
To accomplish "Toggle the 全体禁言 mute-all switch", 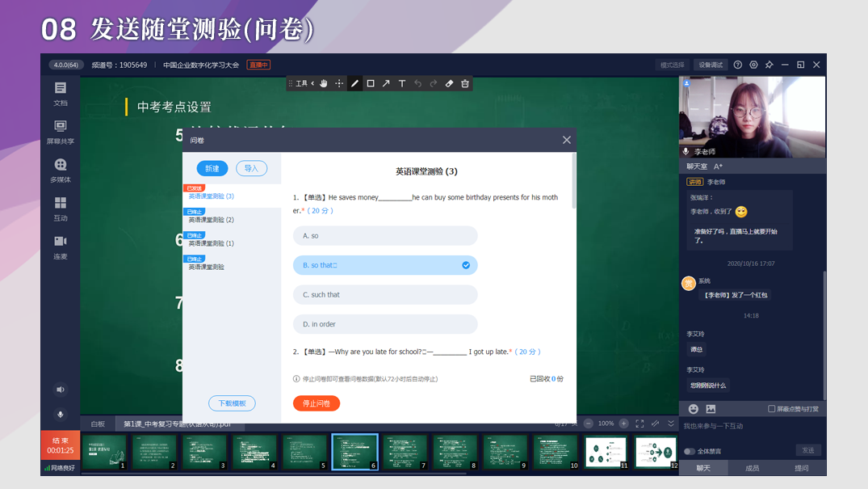I will 689,451.
